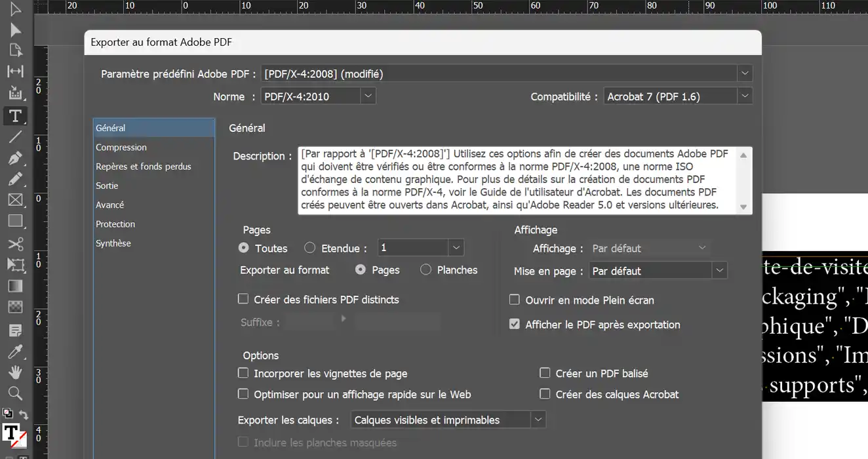Enable Créer des fichiers PDF distincts
Image resolution: width=868 pixels, height=459 pixels.
click(243, 299)
